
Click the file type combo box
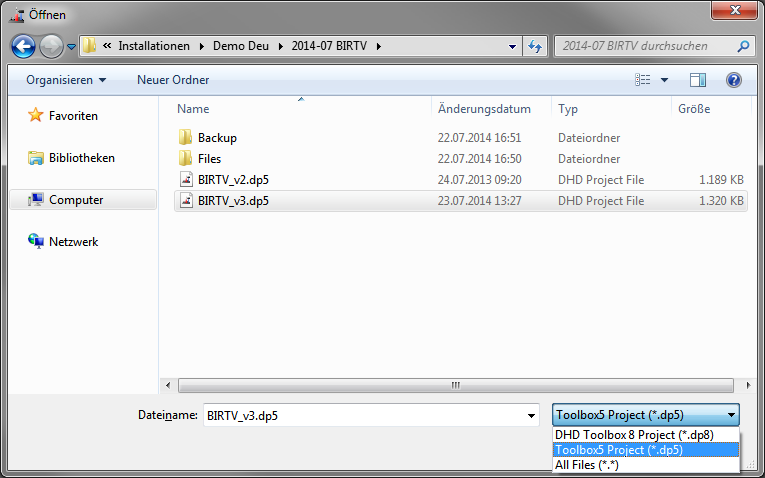click(646, 415)
